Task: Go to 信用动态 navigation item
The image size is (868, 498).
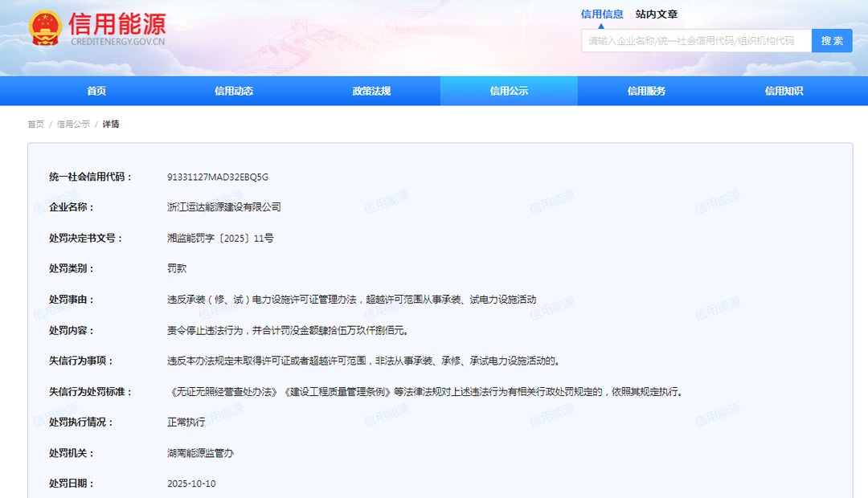Action: (x=234, y=91)
